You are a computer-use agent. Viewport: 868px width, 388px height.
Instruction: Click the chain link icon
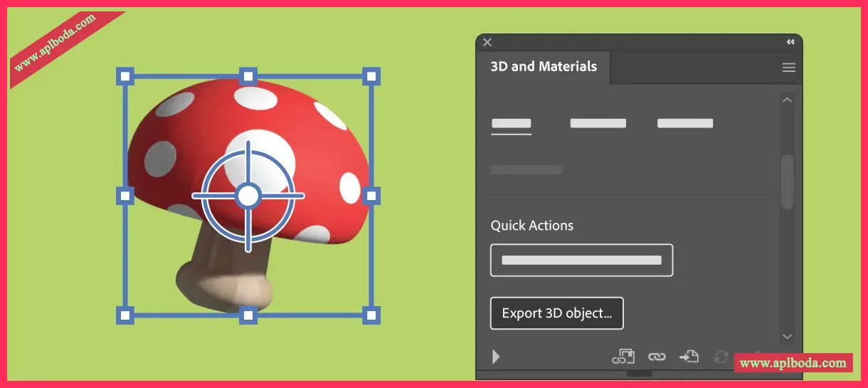pos(656,357)
